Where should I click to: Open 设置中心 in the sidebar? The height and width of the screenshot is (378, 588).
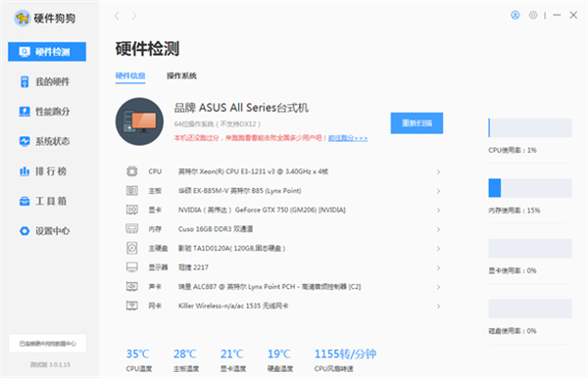pos(44,231)
